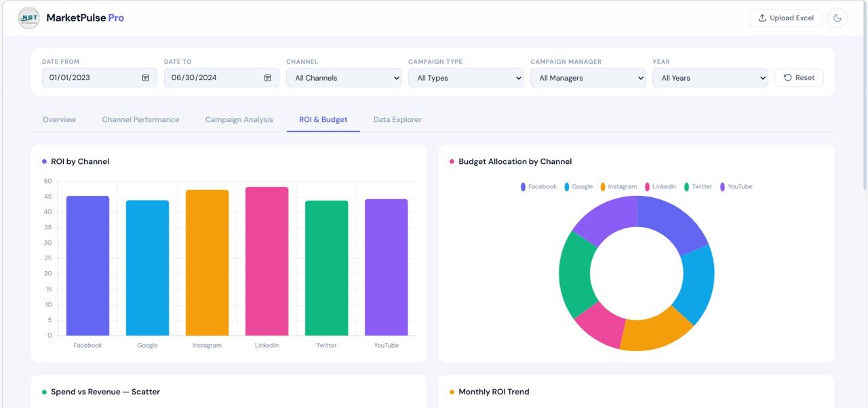This screenshot has height=408, width=868.
Task: Open the Date To calendar picker icon
Action: pos(268,77)
